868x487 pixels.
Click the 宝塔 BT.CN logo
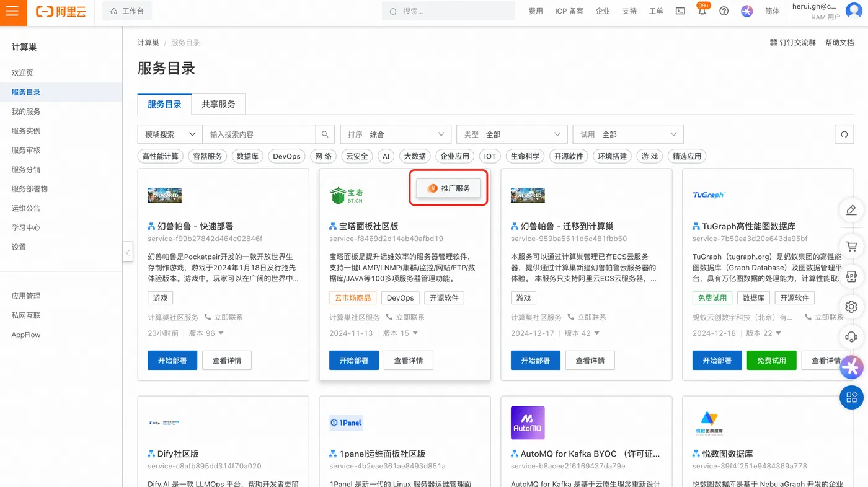[347, 195]
